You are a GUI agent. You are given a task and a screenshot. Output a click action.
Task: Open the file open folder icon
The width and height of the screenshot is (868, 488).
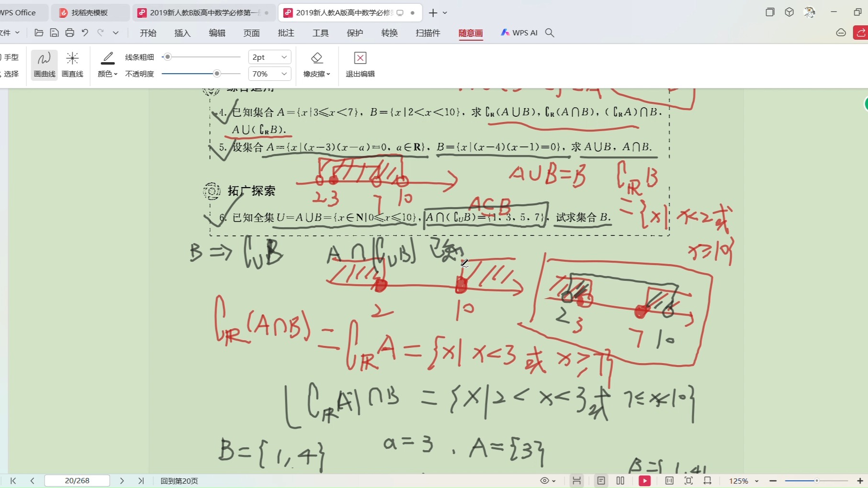pyautogui.click(x=39, y=33)
